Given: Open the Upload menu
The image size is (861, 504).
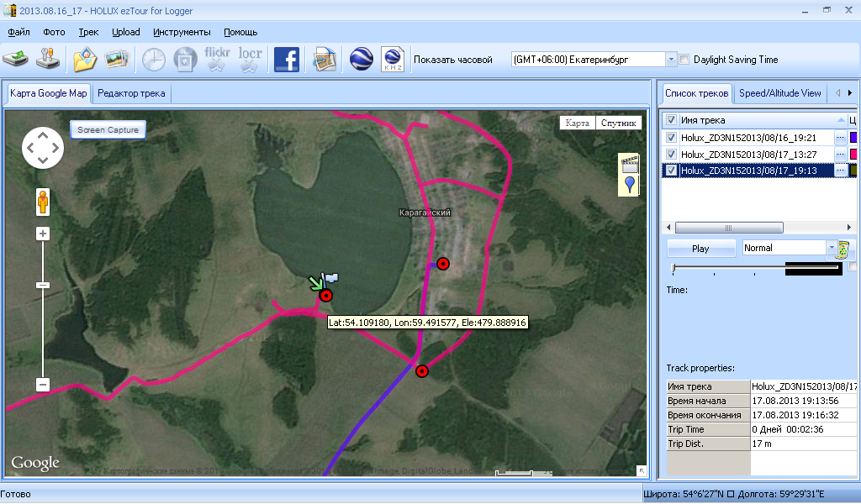Looking at the screenshot, I should pyautogui.click(x=126, y=32).
